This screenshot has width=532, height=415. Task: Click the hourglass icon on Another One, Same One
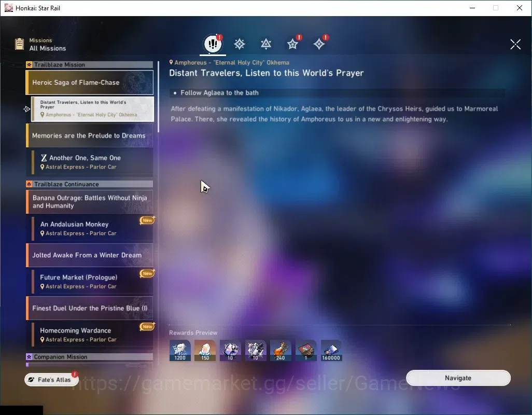44,158
